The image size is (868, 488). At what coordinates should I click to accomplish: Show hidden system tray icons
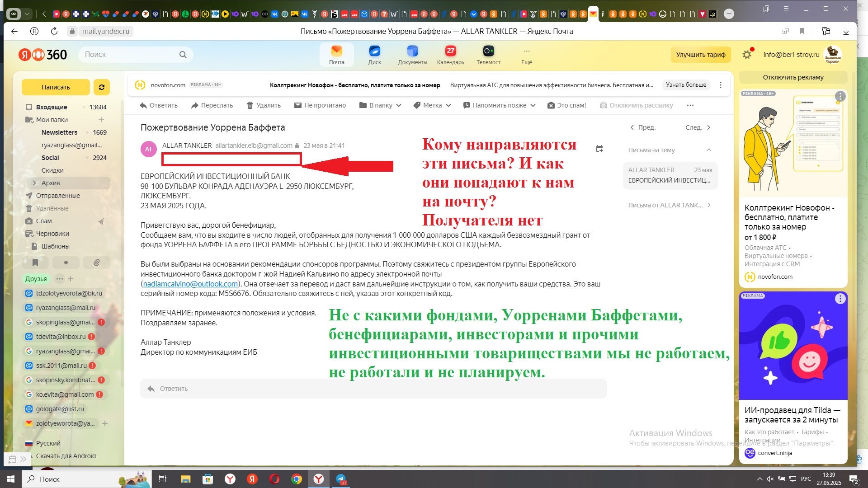point(759,479)
